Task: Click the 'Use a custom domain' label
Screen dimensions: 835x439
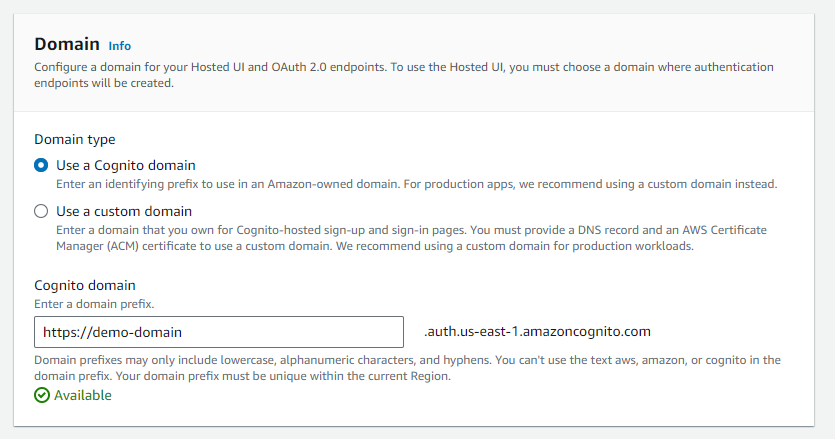Action: (124, 211)
